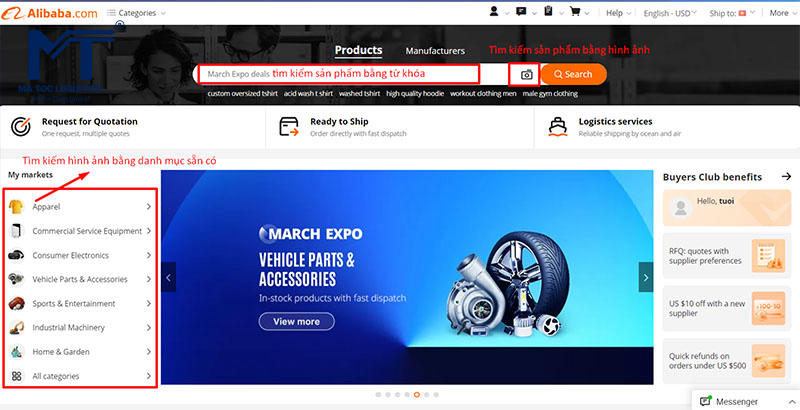Image resolution: width=800 pixels, height=410 pixels.
Task: Open the Categories menu
Action: pos(136,13)
